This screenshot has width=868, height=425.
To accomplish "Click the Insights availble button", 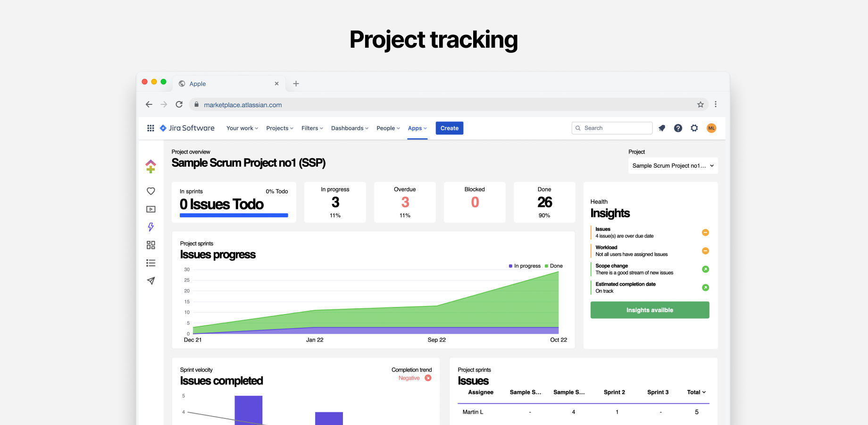I will [650, 310].
